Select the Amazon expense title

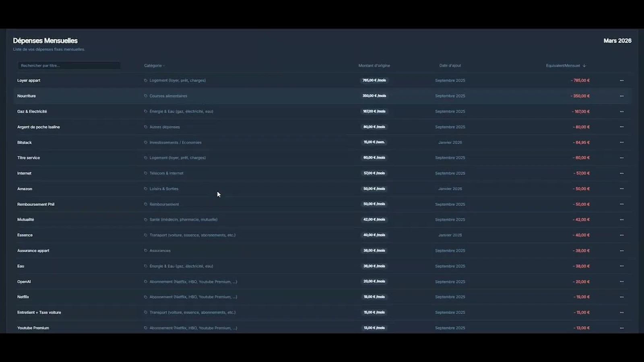click(25, 189)
